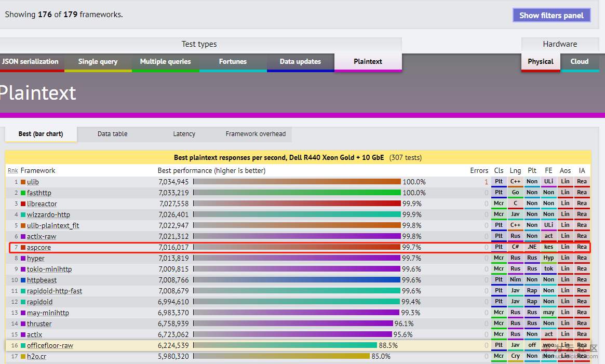Open the Latency view tab
Image resolution: width=605 pixels, height=364 pixels.
[x=184, y=134]
